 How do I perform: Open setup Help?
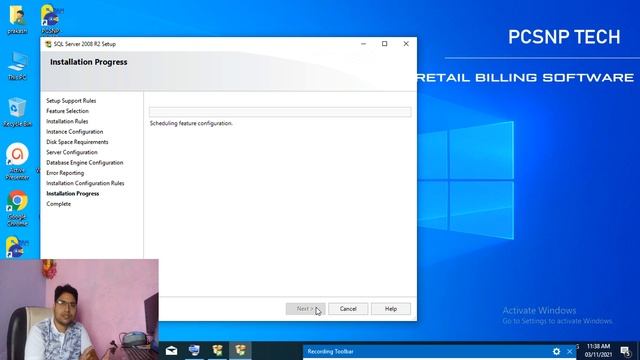(x=391, y=309)
